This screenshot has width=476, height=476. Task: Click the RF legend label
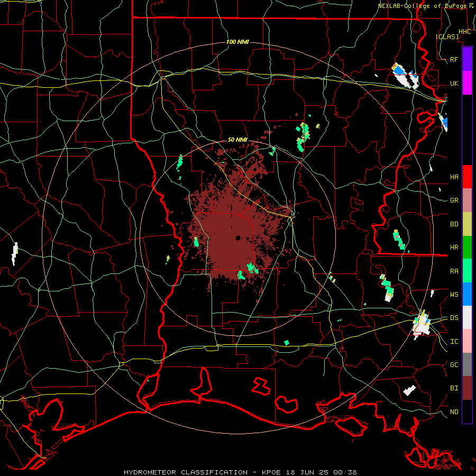[454, 59]
